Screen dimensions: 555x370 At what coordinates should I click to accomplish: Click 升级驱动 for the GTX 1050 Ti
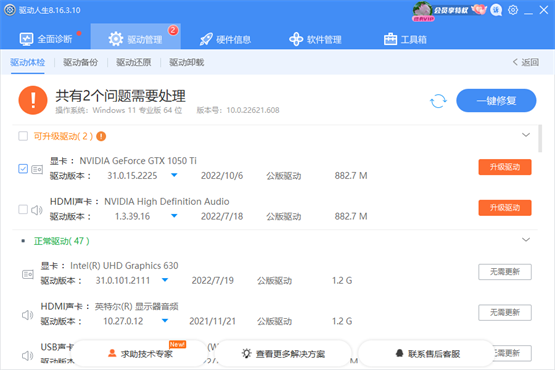[x=505, y=167]
